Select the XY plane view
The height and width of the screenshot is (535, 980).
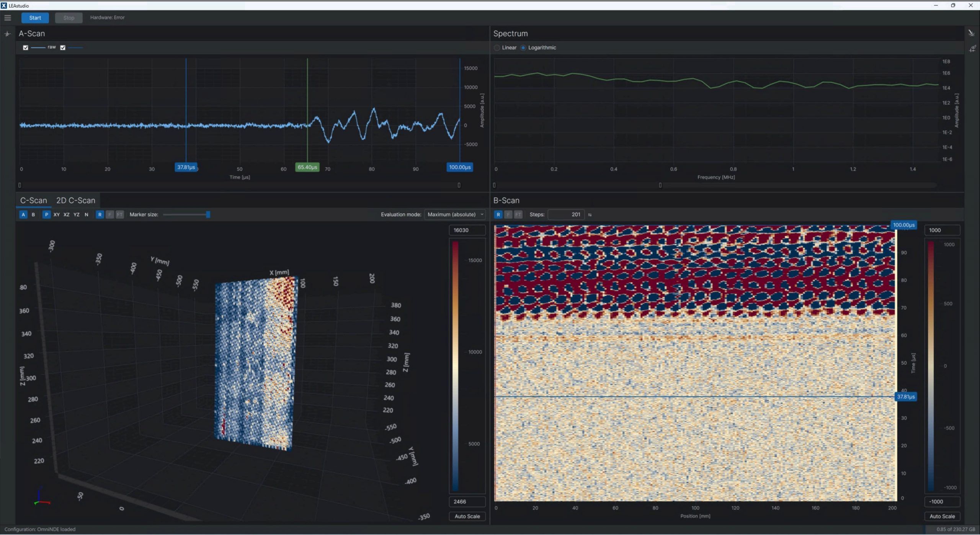[x=57, y=214]
